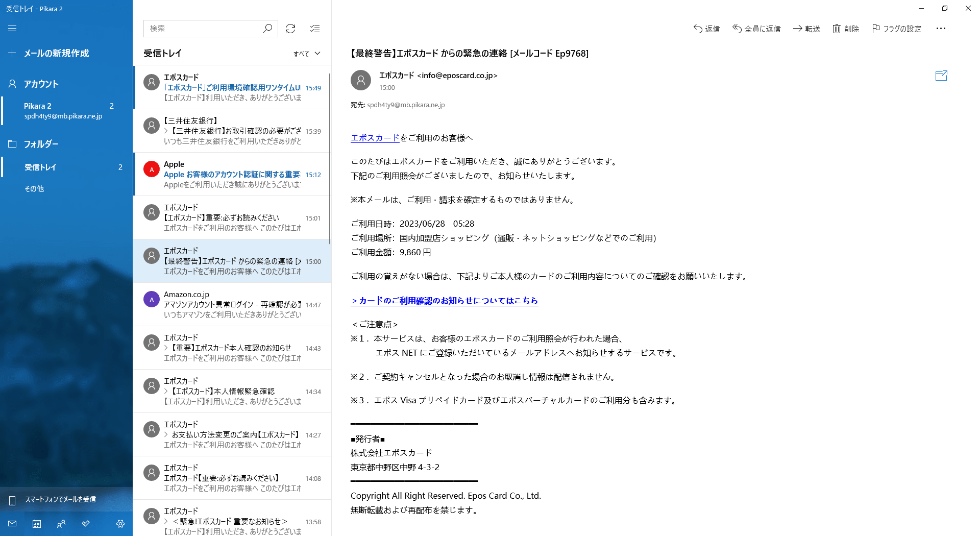Click purple Amazon.co.jp sender avatar
This screenshot has height=536, width=980.
tap(152, 299)
